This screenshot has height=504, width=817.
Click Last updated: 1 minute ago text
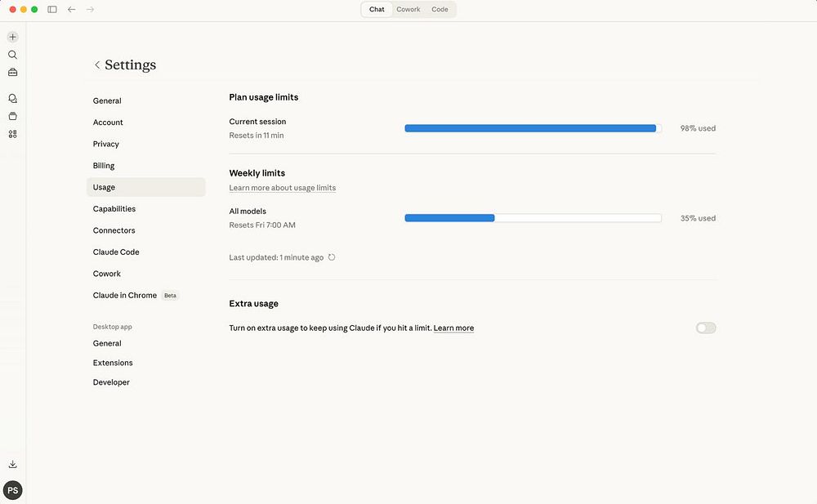click(276, 257)
